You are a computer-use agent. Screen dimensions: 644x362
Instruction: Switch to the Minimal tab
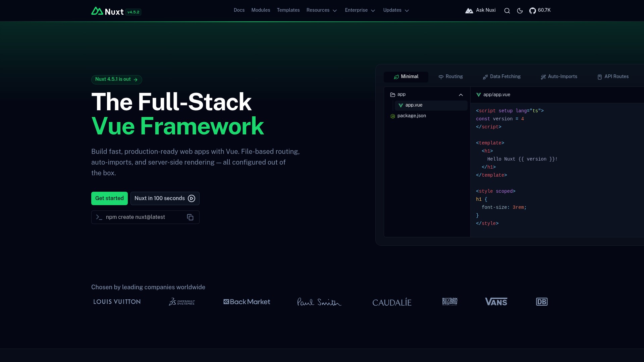[406, 77]
